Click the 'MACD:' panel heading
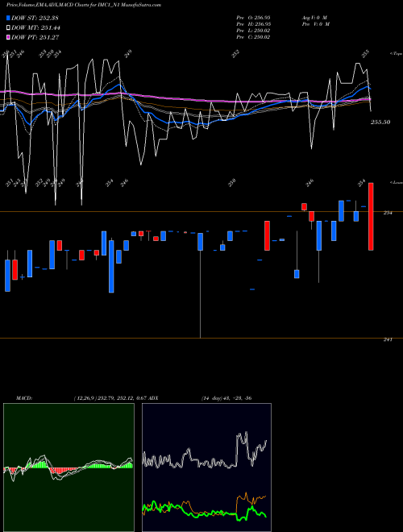Image resolution: width=403 pixels, height=532 pixels. [x=23, y=397]
